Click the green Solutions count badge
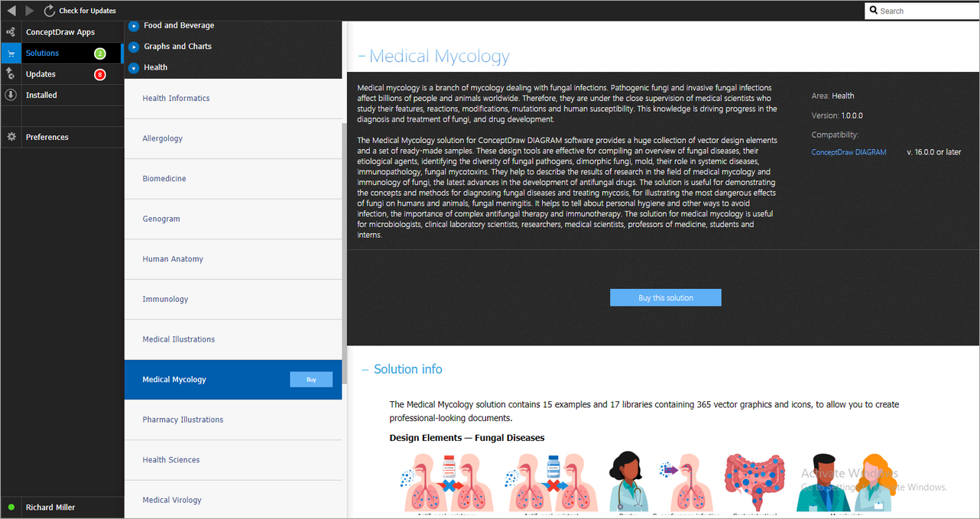Image resolution: width=980 pixels, height=519 pixels. tap(99, 54)
